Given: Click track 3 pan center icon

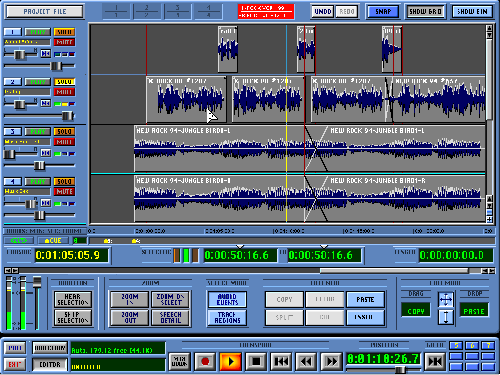Looking at the screenshot, I should [x=46, y=153].
